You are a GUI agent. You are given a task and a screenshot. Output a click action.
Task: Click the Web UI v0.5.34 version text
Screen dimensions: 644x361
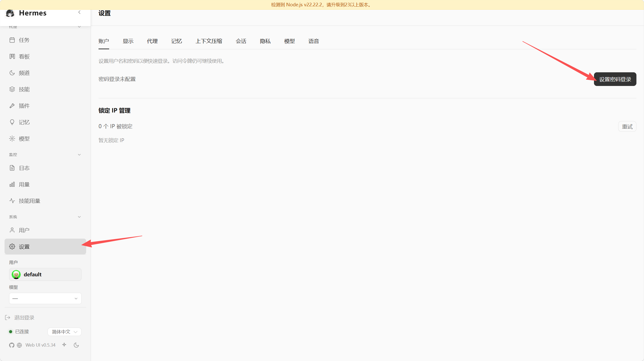40,345
